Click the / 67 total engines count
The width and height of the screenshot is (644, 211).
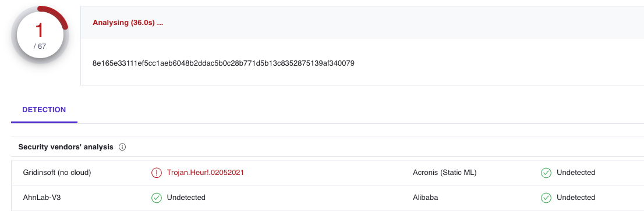click(x=40, y=47)
